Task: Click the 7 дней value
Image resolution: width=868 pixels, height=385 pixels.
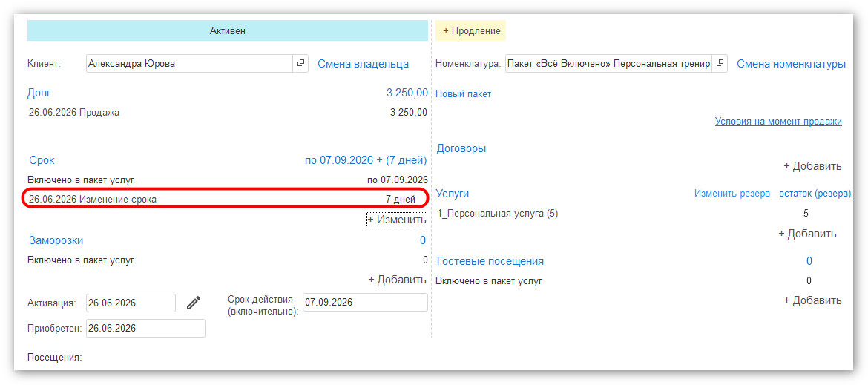Action: 401,199
